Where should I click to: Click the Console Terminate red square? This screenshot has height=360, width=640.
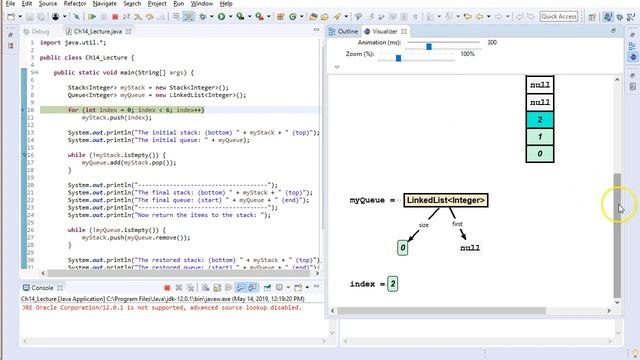[x=167, y=288]
